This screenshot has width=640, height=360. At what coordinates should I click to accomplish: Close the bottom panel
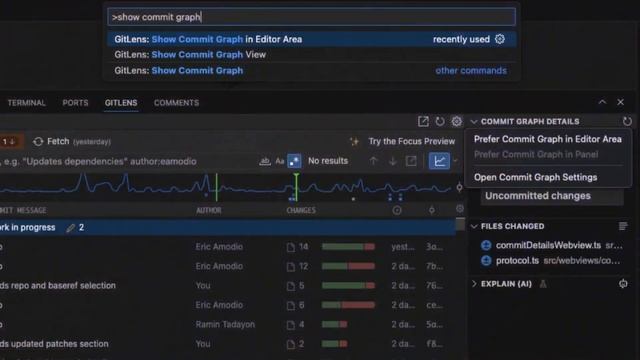(620, 102)
